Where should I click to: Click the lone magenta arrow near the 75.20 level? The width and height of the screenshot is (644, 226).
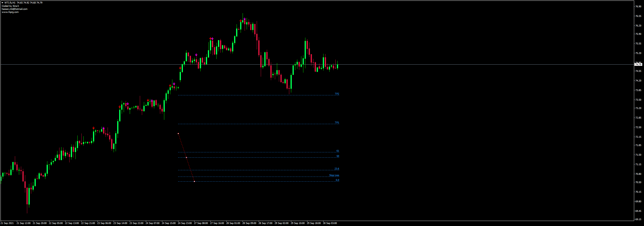click(x=196, y=55)
